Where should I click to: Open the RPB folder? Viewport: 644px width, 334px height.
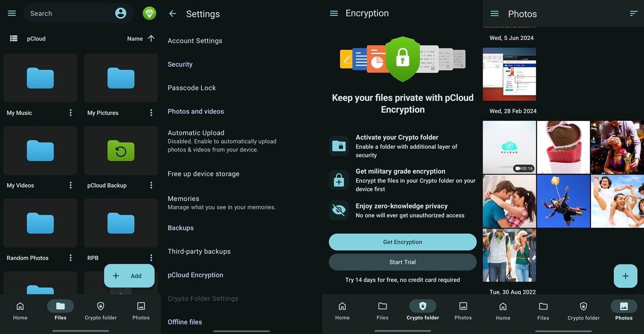coord(121,223)
